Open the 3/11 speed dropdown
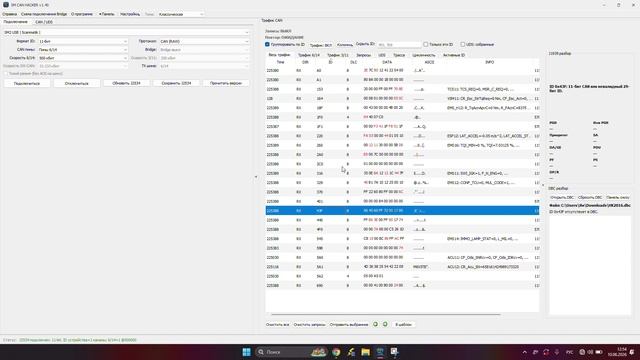The height and width of the screenshot is (360, 640). [x=204, y=58]
